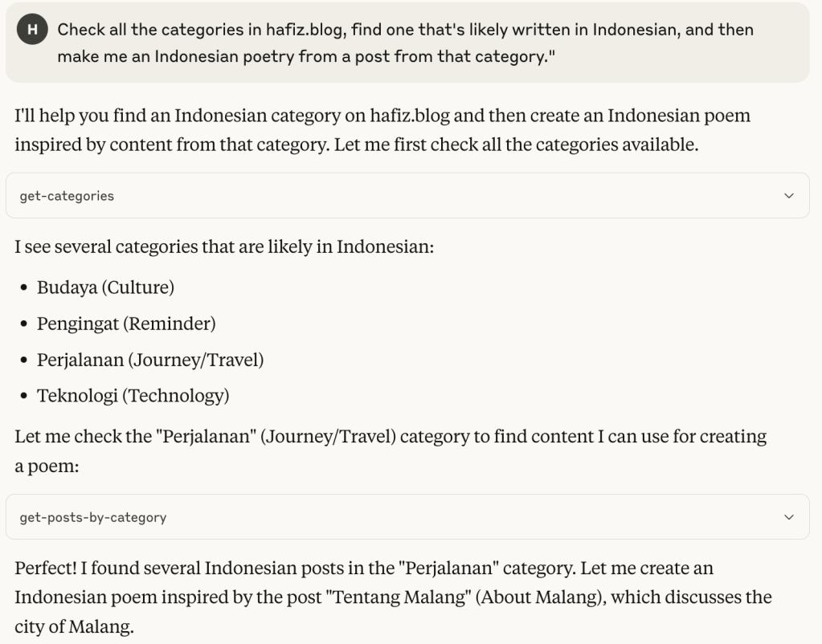The height and width of the screenshot is (644, 822).
Task: Select the "Pengingat (Reminder)" list item
Action: click(126, 324)
